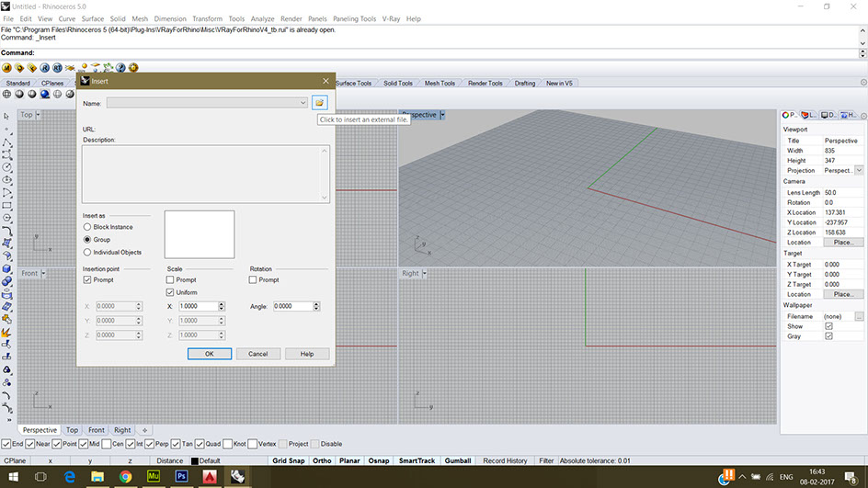Select the Polyline tool in left toolbar
This screenshot has height=488, width=868.
tap(6, 142)
